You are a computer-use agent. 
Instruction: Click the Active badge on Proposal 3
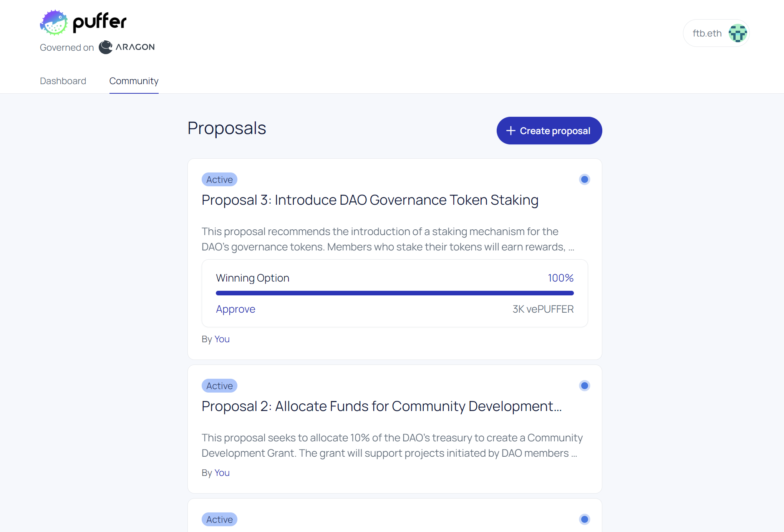click(x=219, y=180)
